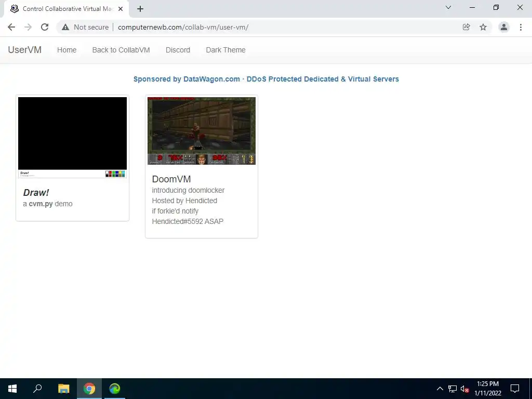Open the Draw! VM thumbnail

(72, 137)
